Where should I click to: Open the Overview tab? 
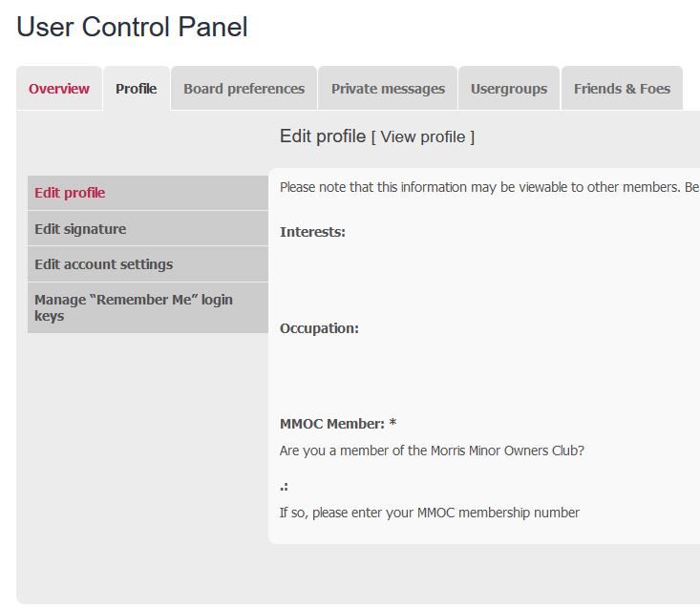[x=59, y=89]
